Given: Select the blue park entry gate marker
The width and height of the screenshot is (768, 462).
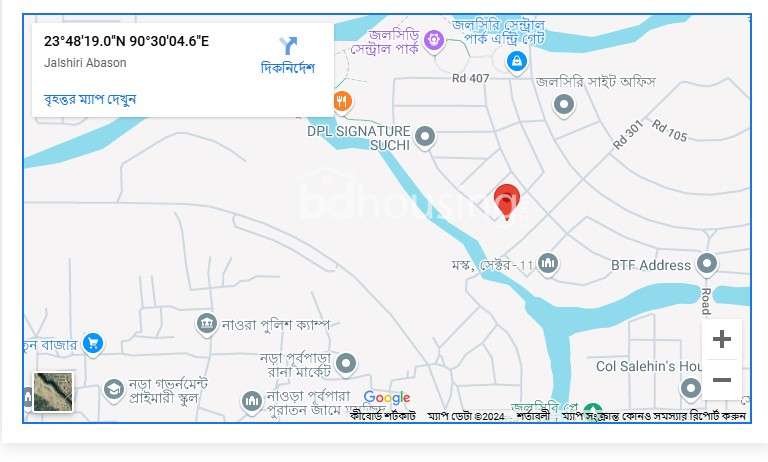Looking at the screenshot, I should [516, 62].
